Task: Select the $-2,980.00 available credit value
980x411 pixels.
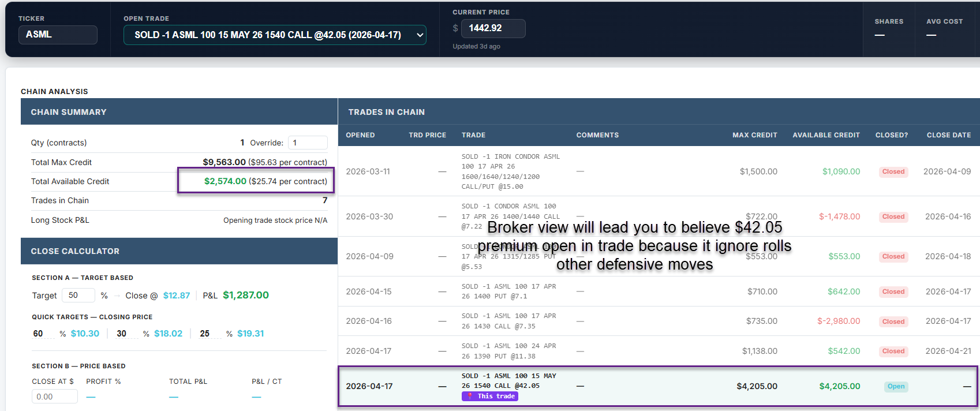Action: coord(839,321)
